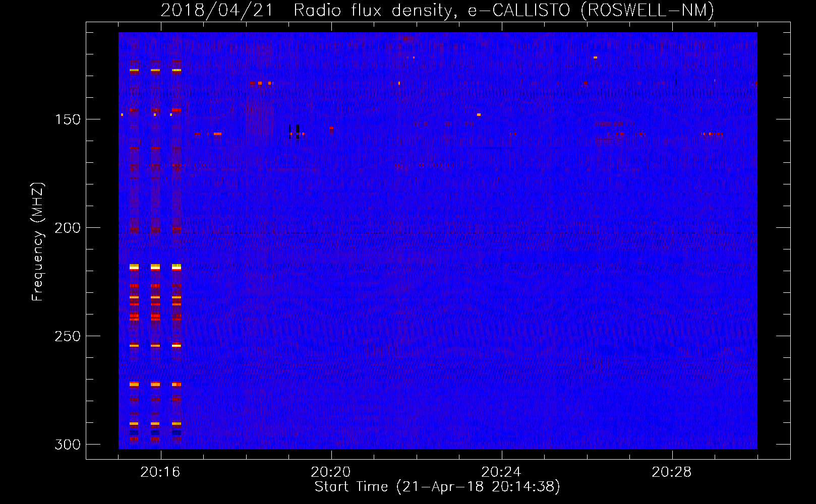Viewport: 816px width, 504px height.
Task: Click the 20:20 time tick label
Action: (331, 472)
